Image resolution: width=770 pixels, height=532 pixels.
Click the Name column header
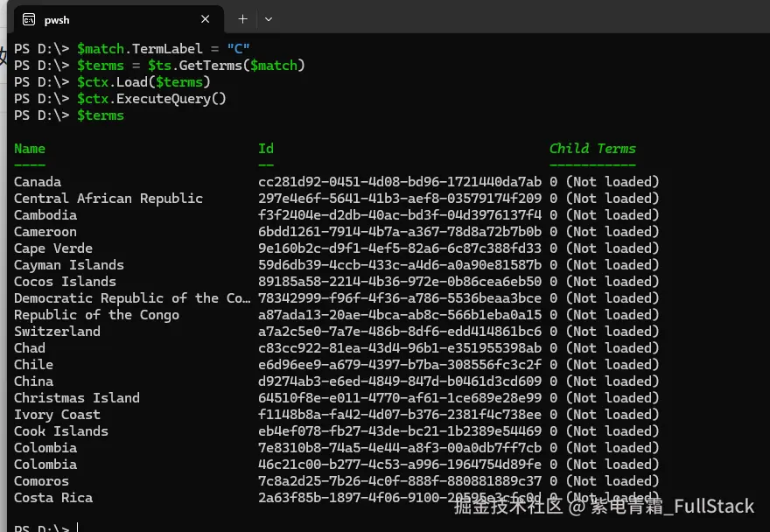[30, 149]
